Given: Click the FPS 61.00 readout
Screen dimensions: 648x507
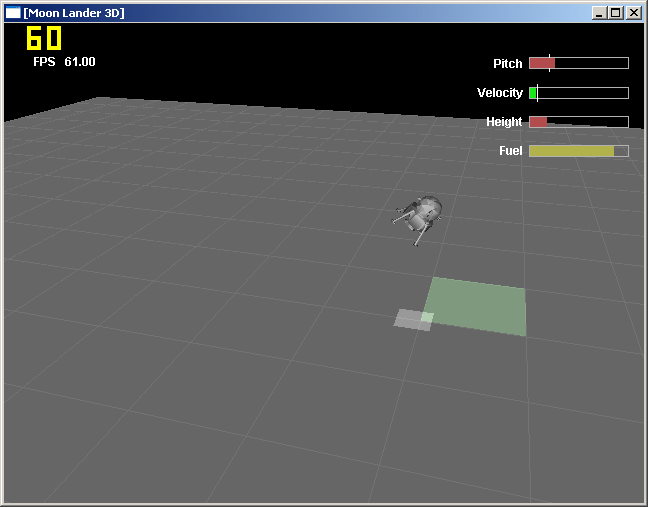Looking at the screenshot, I should click(x=64, y=62).
